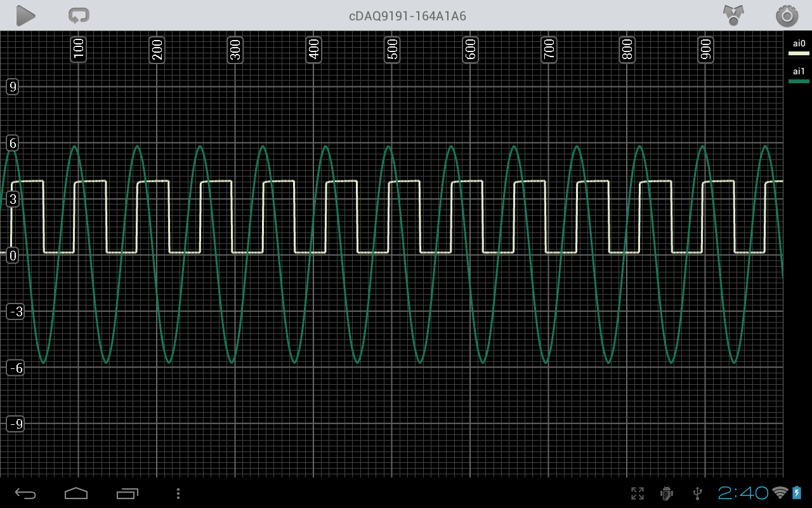Tap the 400 x-axis label
Screen dimensions: 812x508
point(313,49)
